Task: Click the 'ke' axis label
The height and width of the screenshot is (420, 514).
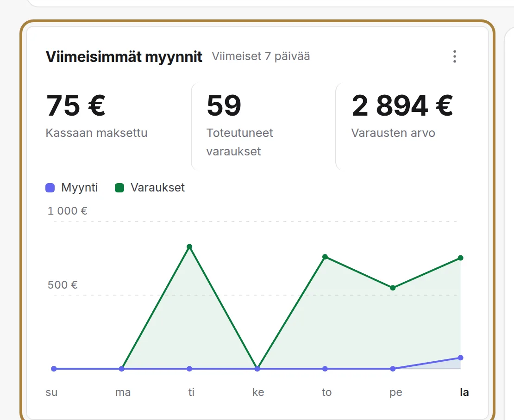Action: (258, 392)
